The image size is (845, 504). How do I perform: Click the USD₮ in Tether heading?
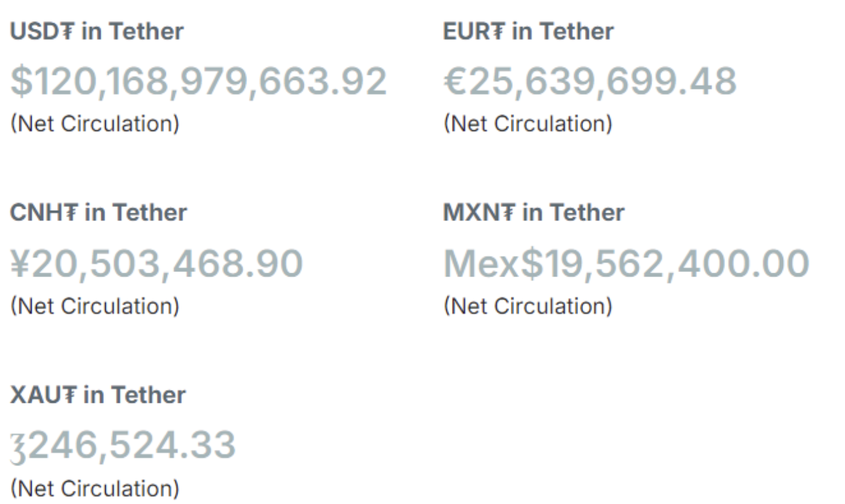pos(97,31)
